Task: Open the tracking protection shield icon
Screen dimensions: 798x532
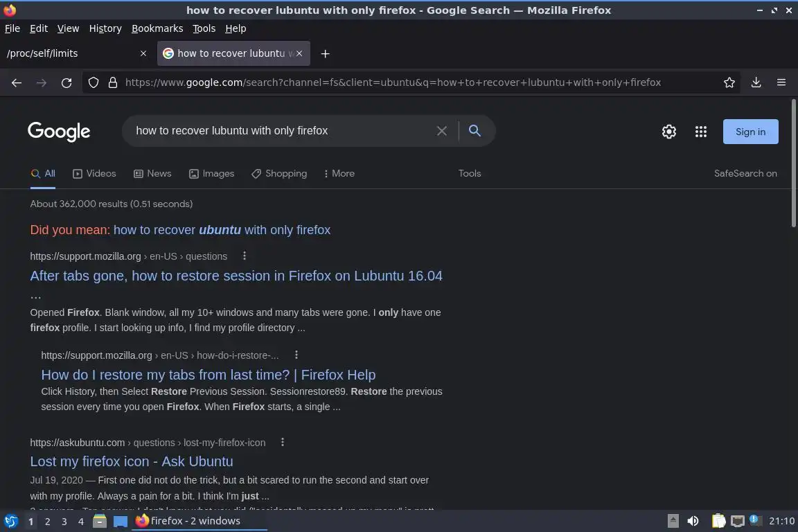Action: [x=93, y=82]
